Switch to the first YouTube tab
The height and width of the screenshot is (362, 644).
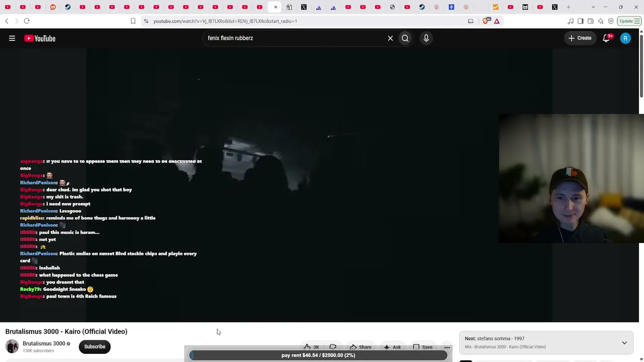[8, 7]
